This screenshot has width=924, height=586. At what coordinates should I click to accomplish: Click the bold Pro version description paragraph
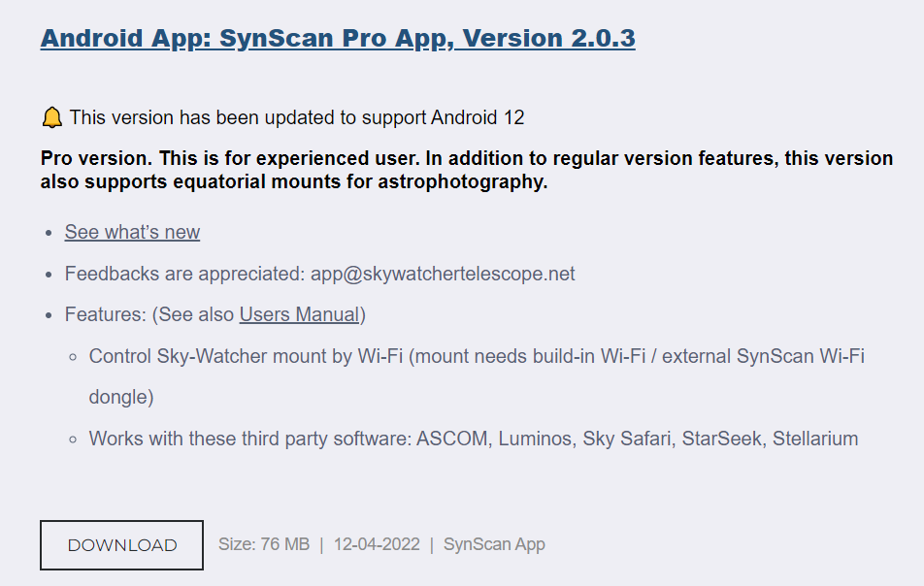466,170
